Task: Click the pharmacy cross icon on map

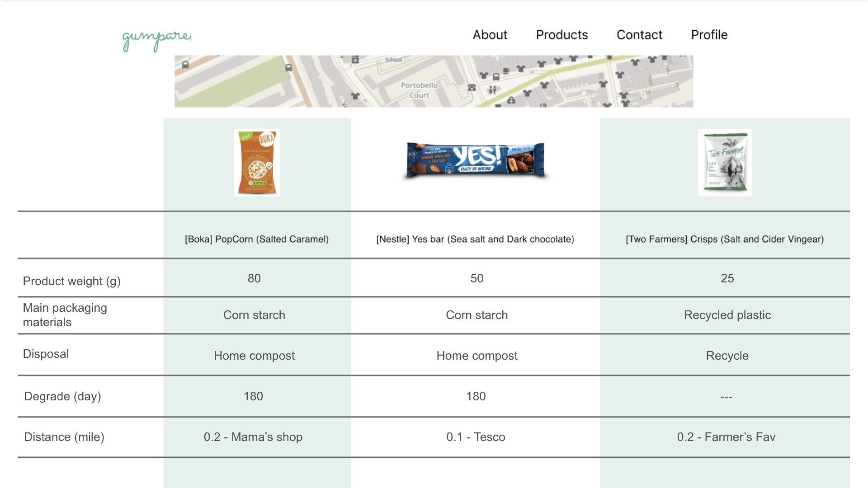Action: [x=511, y=100]
